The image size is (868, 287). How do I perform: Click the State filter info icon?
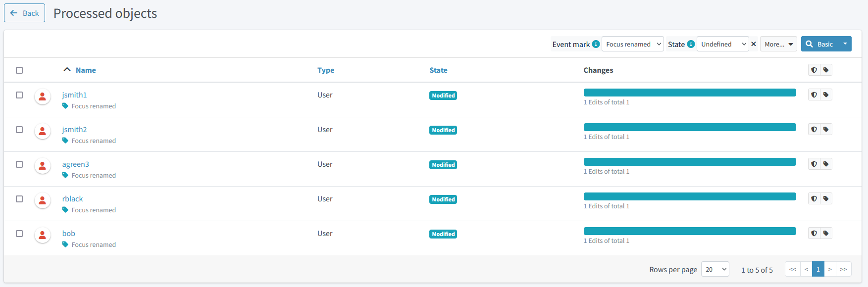[x=691, y=44]
